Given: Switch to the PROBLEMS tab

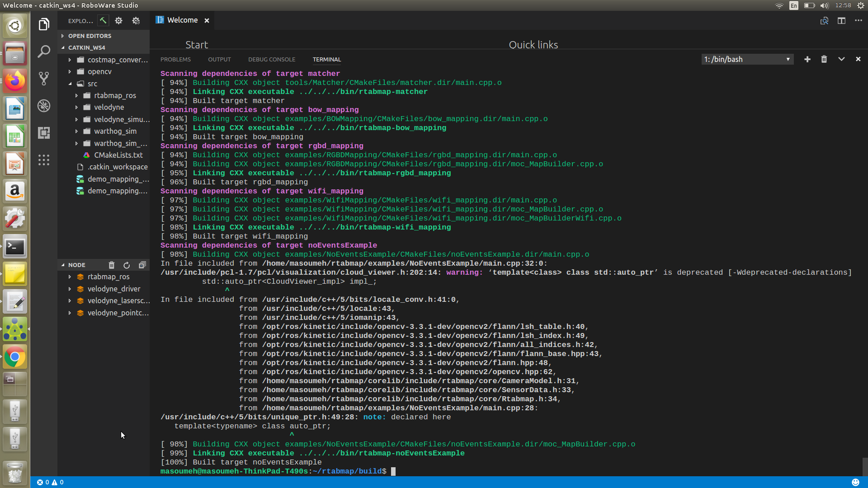Looking at the screenshot, I should click(175, 60).
